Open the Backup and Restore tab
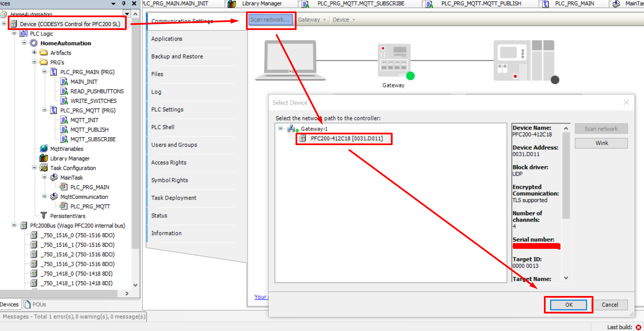Viewport: 644px width, 331px height. click(177, 56)
